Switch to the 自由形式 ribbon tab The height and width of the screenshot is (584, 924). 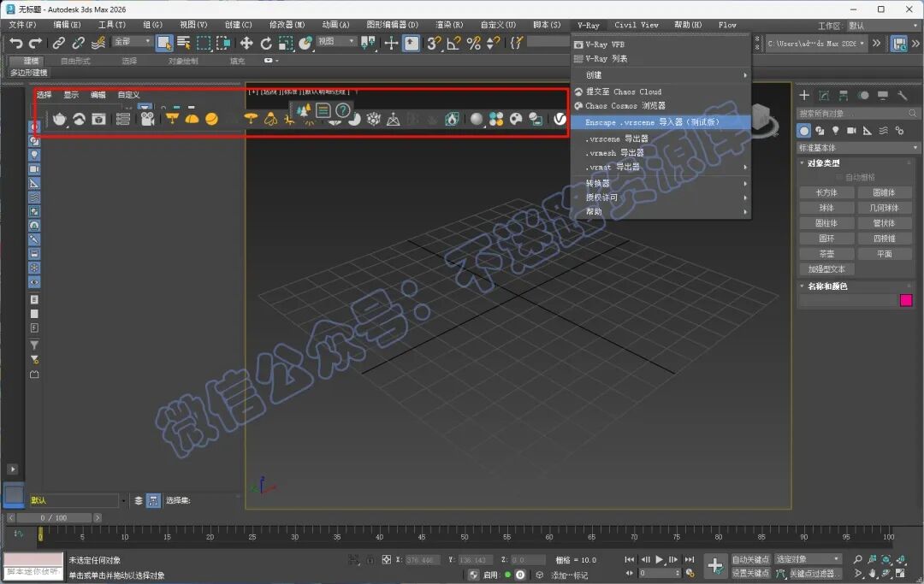pyautogui.click(x=75, y=61)
